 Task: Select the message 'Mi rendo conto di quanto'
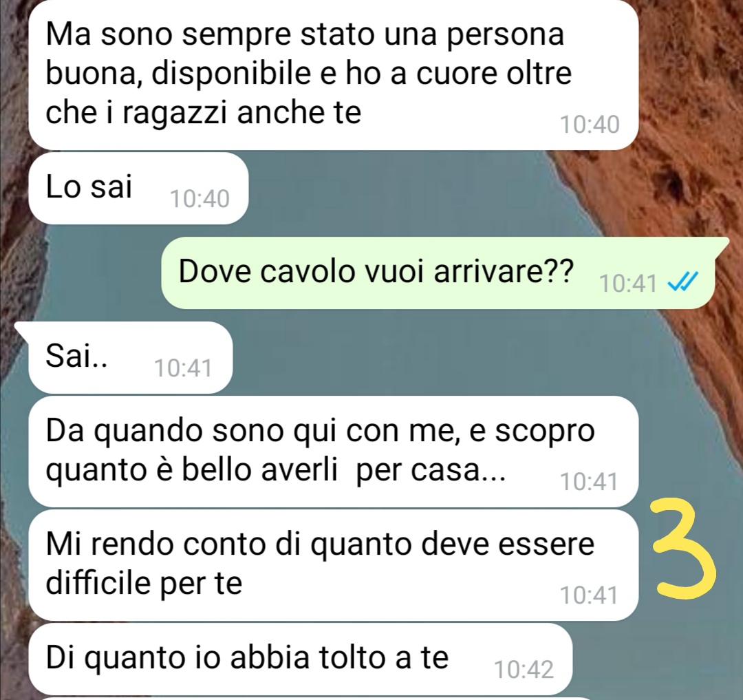(x=334, y=565)
